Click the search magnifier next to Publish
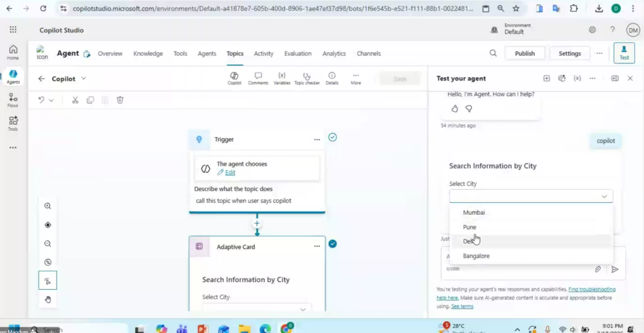 [493, 53]
